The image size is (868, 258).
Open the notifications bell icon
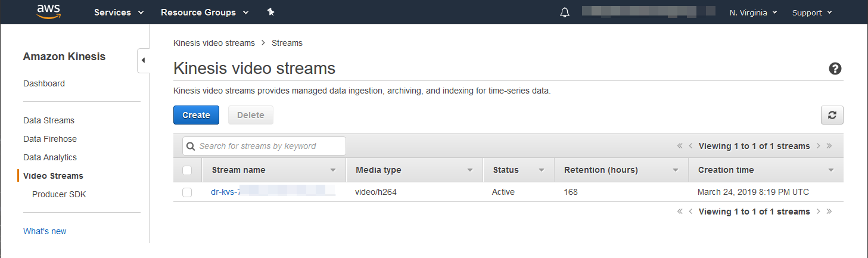[565, 13]
